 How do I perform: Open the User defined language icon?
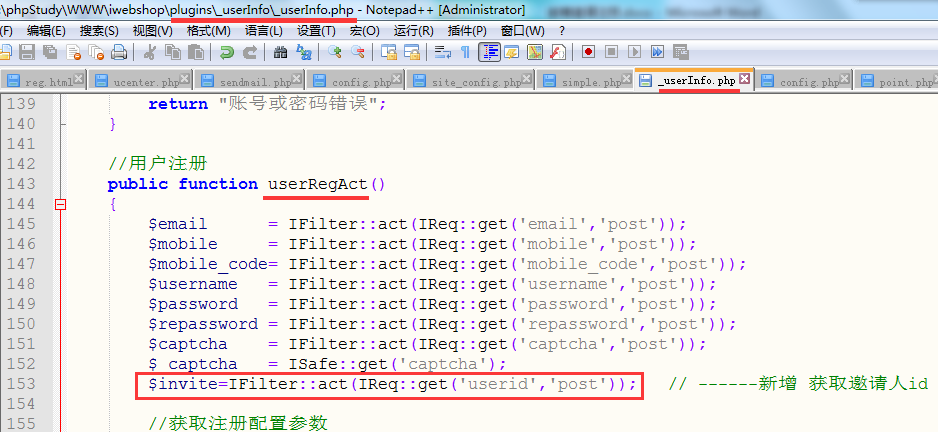[511, 52]
